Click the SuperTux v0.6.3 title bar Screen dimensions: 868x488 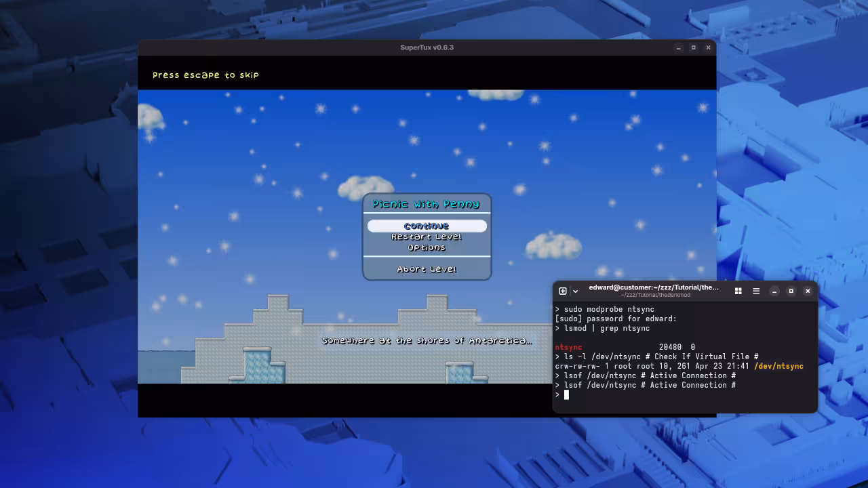[426, 47]
